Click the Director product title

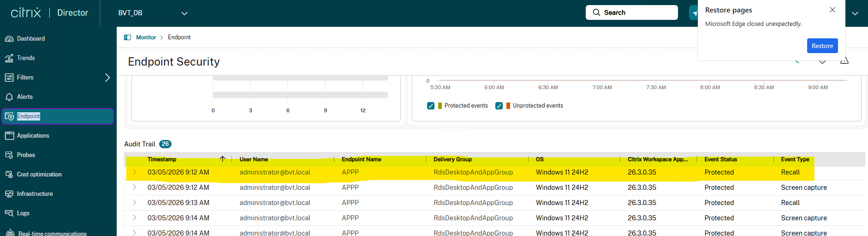point(72,13)
